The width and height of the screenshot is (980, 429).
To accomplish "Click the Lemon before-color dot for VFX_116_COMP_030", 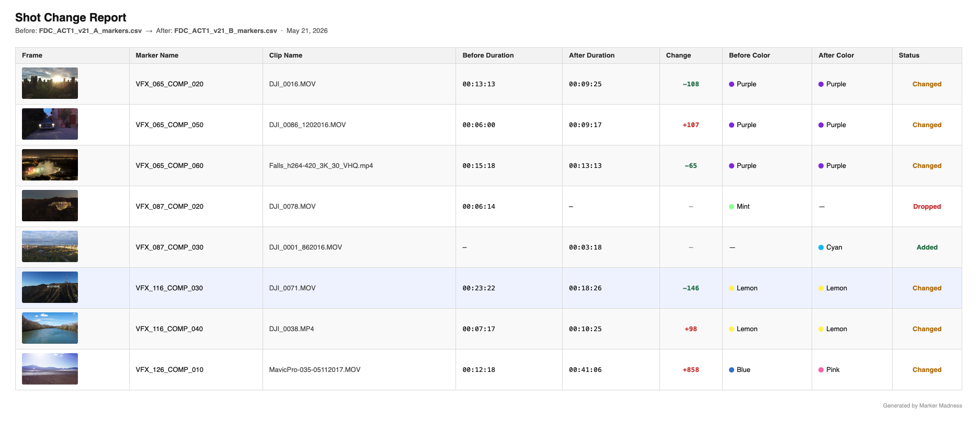I will pyautogui.click(x=732, y=288).
